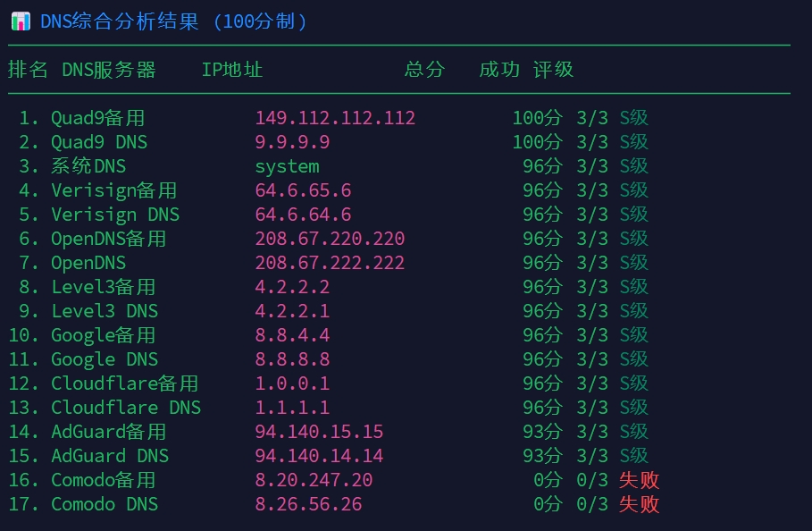Click the '3/3' success count of Google DNS
812x531 pixels.
point(592,359)
